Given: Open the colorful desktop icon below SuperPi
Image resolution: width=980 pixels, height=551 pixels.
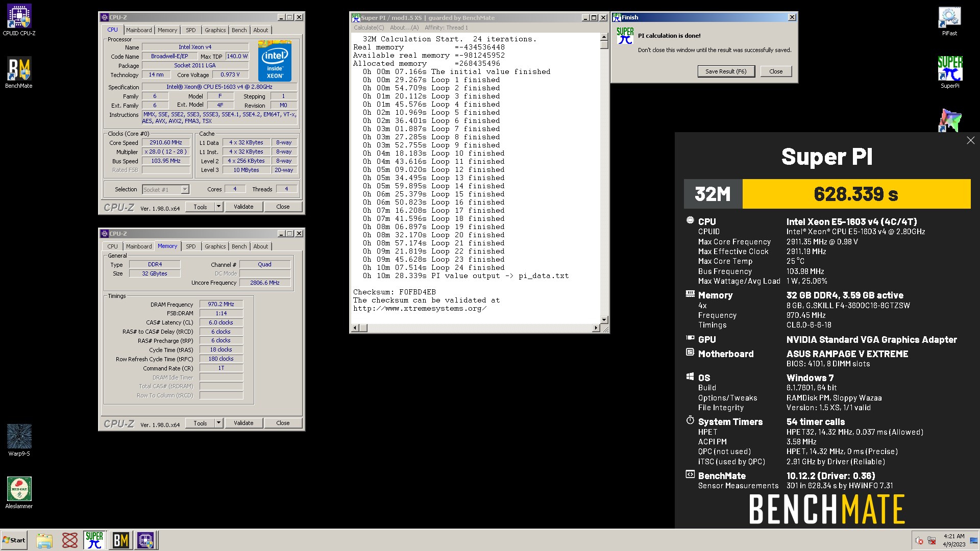Looking at the screenshot, I should click(950, 121).
